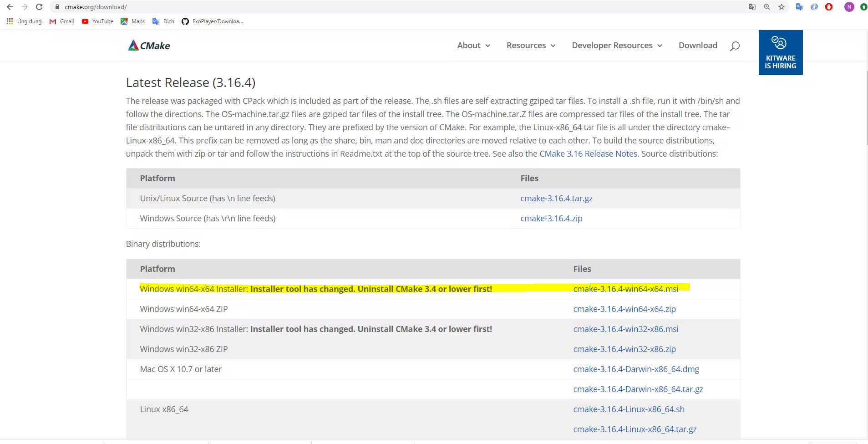Viewport: 868px width, 444px height.
Task: Open the Ứng dụng apps shortcut
Action: (24, 21)
